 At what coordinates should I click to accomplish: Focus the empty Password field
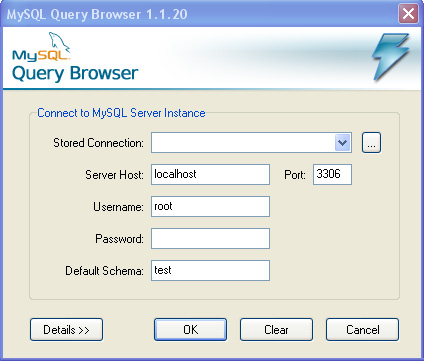[x=210, y=238]
